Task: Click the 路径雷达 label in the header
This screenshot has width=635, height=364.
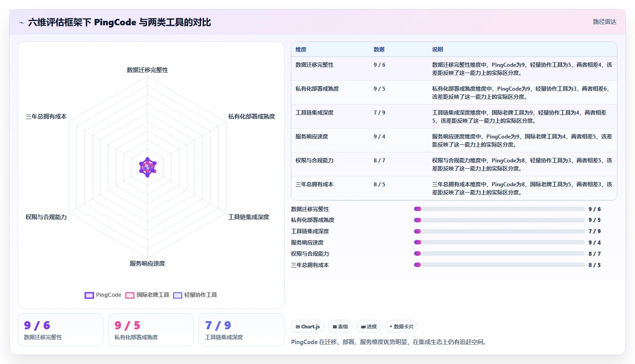Action: pos(604,22)
